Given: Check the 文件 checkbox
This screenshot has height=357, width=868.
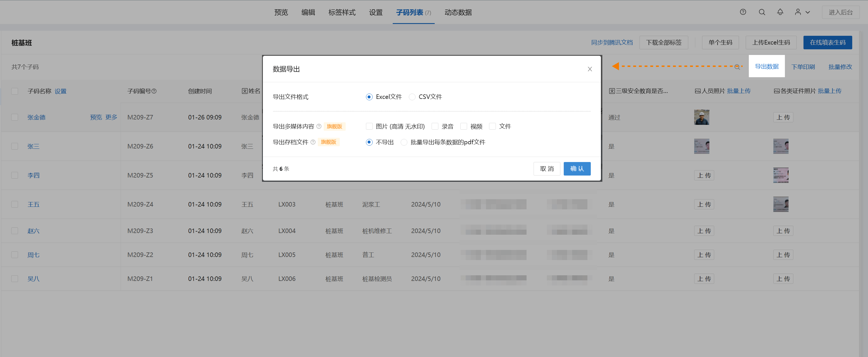Looking at the screenshot, I should [x=492, y=126].
